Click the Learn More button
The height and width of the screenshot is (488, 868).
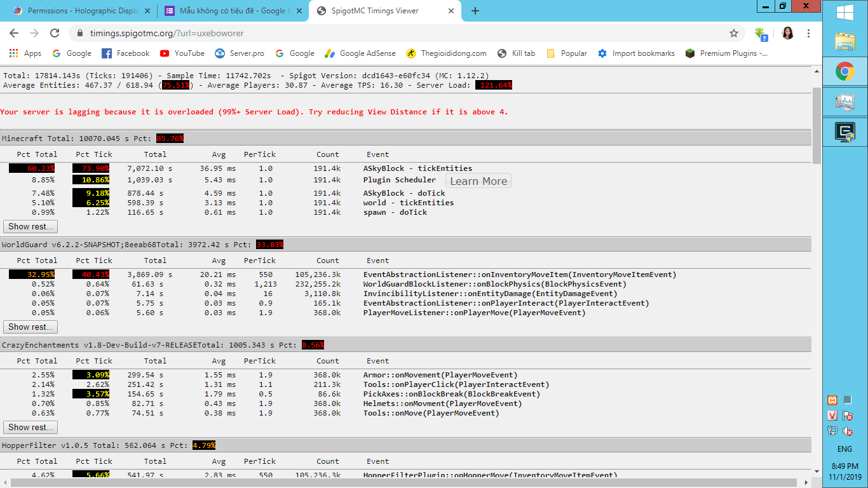tap(478, 181)
